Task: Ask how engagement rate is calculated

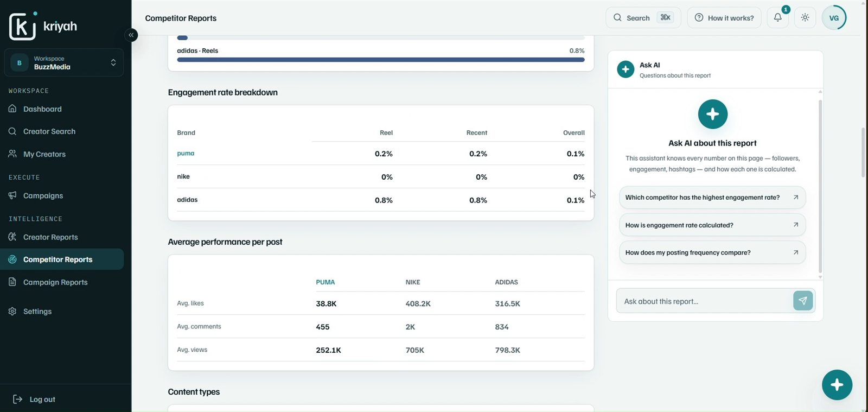Action: click(712, 225)
